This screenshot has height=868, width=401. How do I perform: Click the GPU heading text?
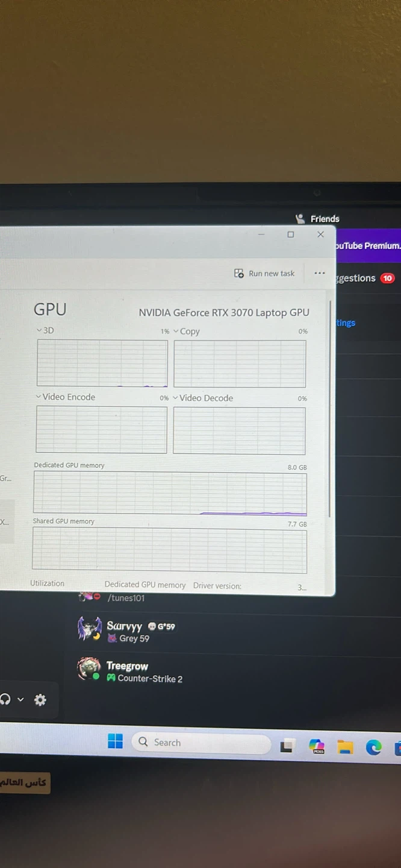(x=50, y=309)
